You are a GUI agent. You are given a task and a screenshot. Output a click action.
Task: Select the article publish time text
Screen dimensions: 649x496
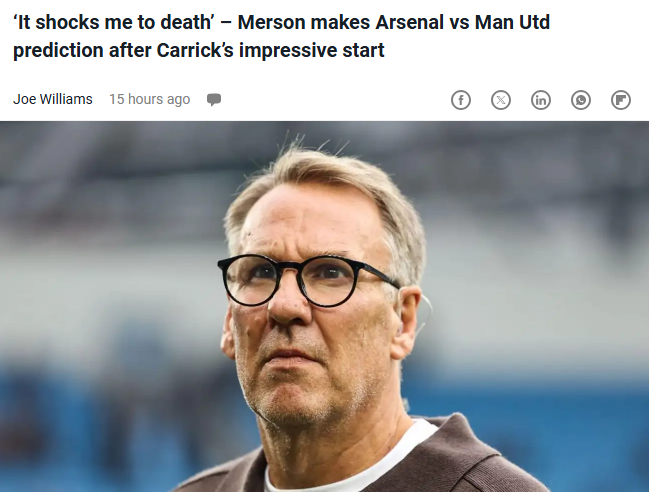[149, 99]
